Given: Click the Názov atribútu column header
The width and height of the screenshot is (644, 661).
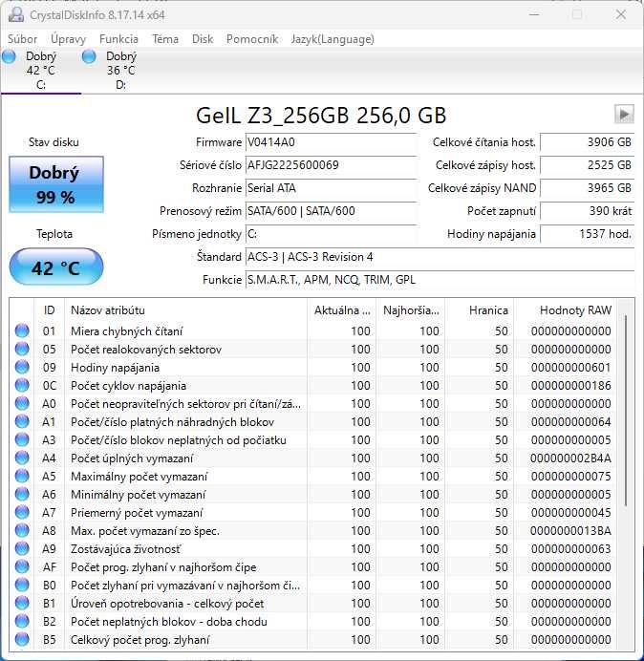Looking at the screenshot, I should [x=185, y=310].
